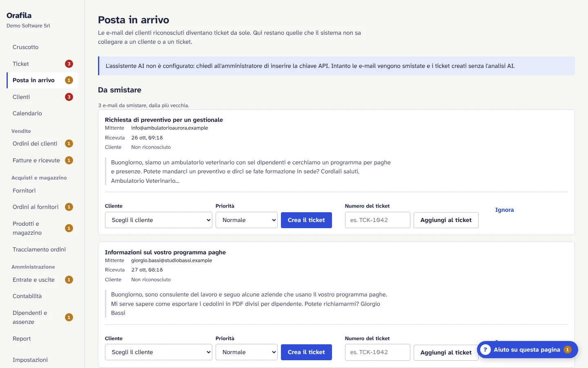
Task: Navigate to Ordini dei clienti
Action: point(42,144)
